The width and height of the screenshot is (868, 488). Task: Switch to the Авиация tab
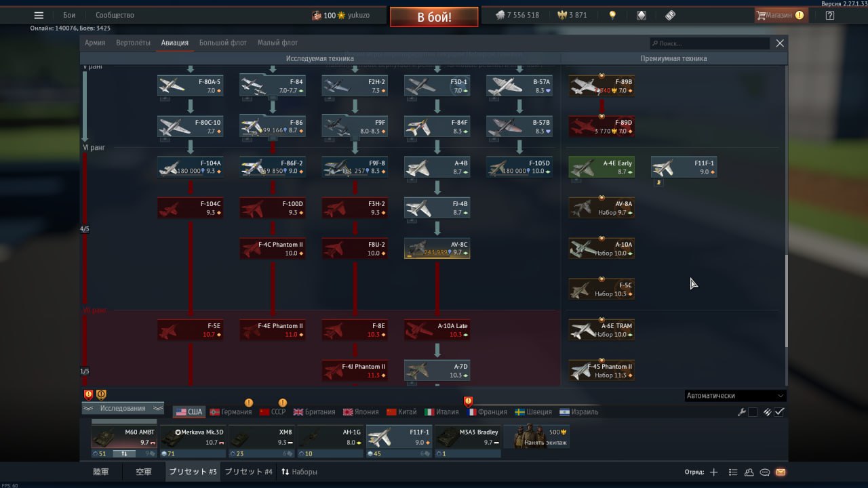[x=175, y=43]
